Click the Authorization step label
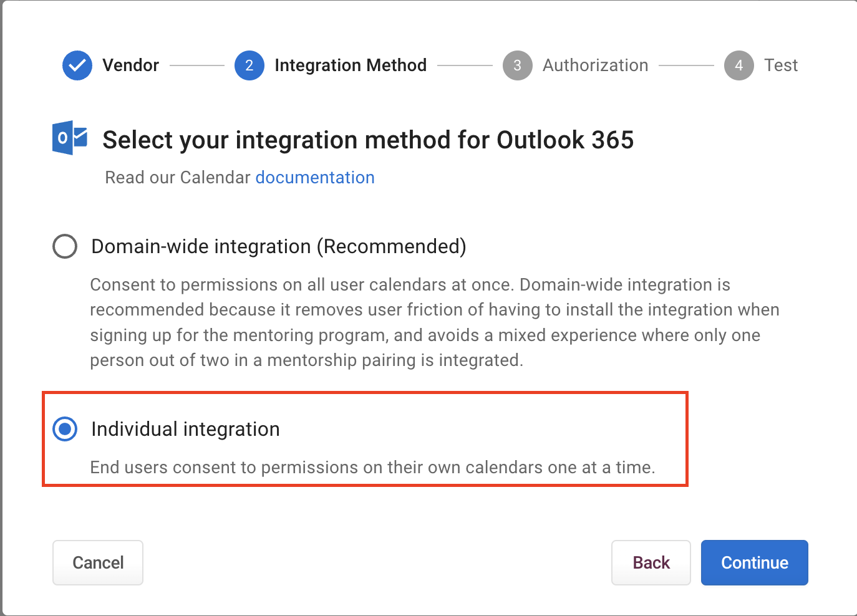Viewport: 857px width, 616px height. (x=595, y=65)
